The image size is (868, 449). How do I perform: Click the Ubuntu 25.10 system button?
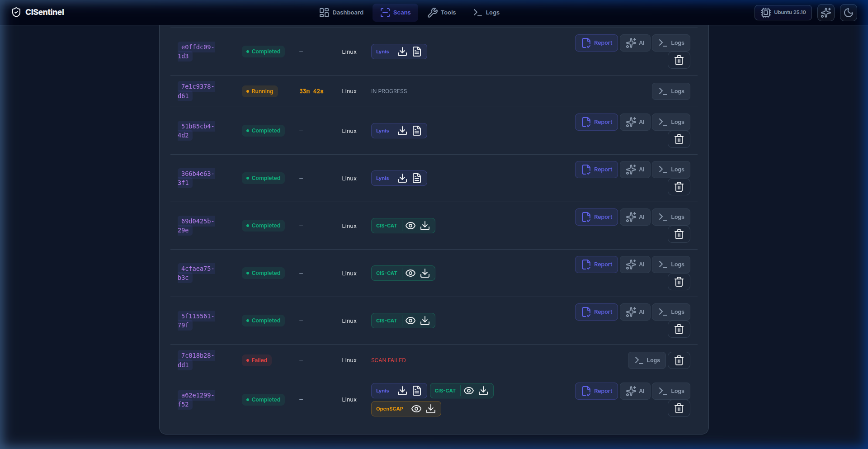point(783,13)
